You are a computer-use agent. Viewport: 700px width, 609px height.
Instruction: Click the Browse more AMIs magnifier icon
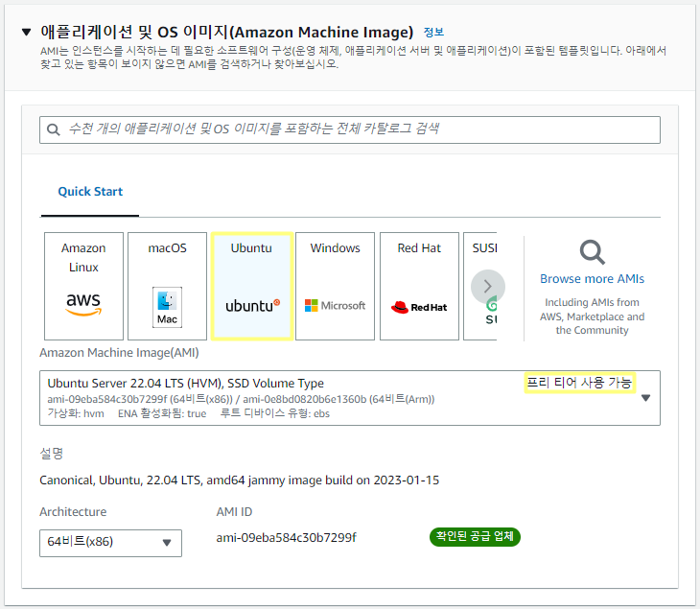(x=592, y=252)
